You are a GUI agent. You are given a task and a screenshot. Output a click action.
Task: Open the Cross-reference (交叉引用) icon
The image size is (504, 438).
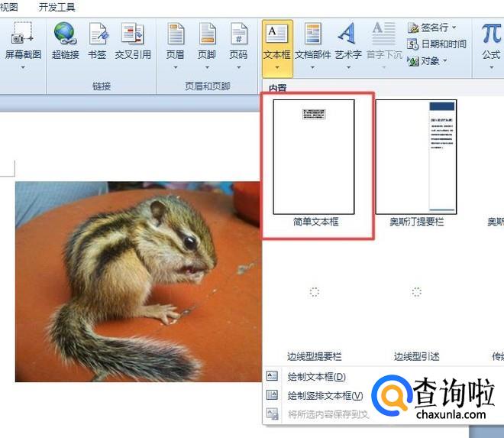click(x=132, y=33)
